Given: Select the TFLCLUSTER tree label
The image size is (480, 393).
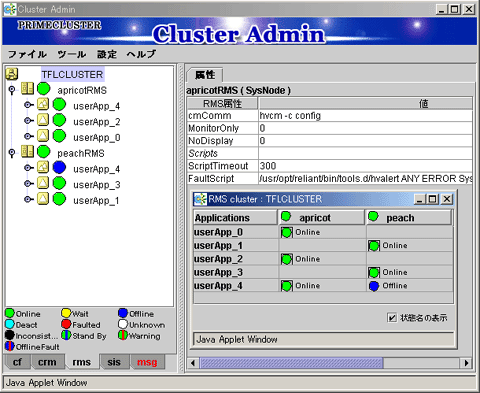Looking at the screenshot, I should (72, 74).
